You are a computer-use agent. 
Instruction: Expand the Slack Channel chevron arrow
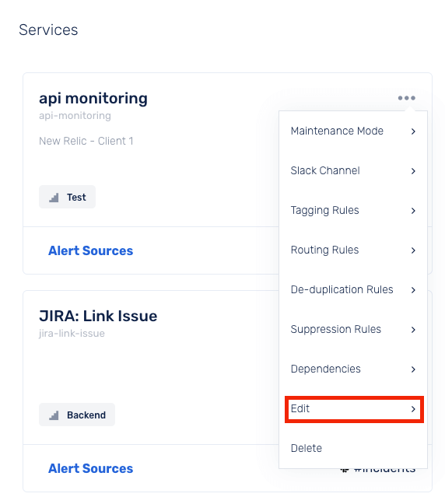coord(413,171)
